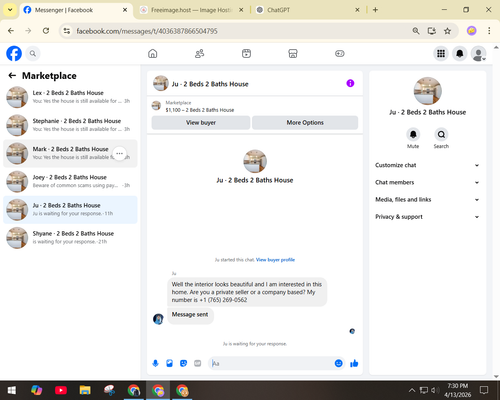Image resolution: width=500 pixels, height=400 pixels.
Task: Open the emoji picker in message box
Action: pos(338,363)
